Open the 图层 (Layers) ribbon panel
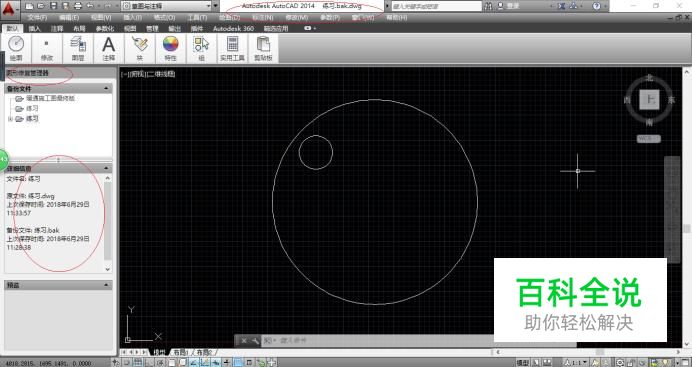The width and height of the screenshot is (692, 367). [x=78, y=48]
